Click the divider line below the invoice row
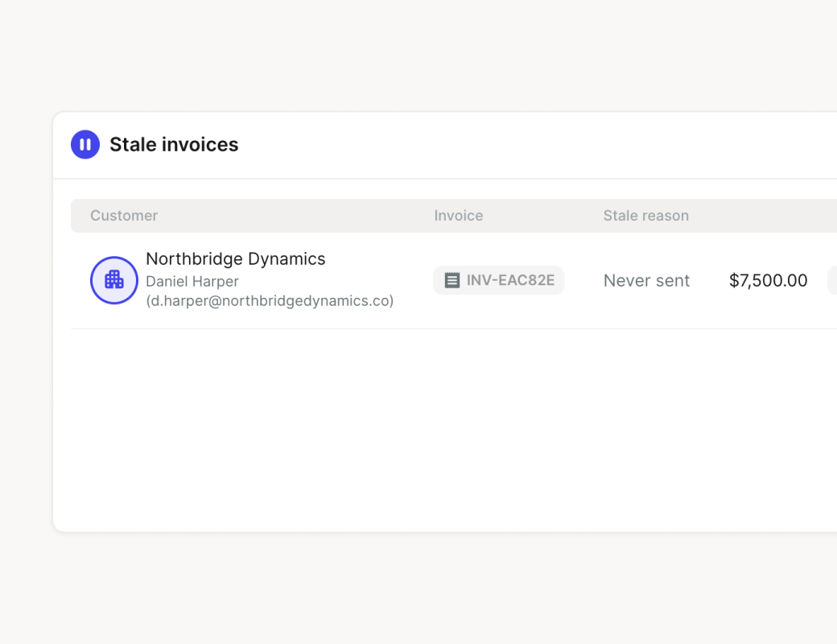The image size is (837, 644). [x=443, y=328]
